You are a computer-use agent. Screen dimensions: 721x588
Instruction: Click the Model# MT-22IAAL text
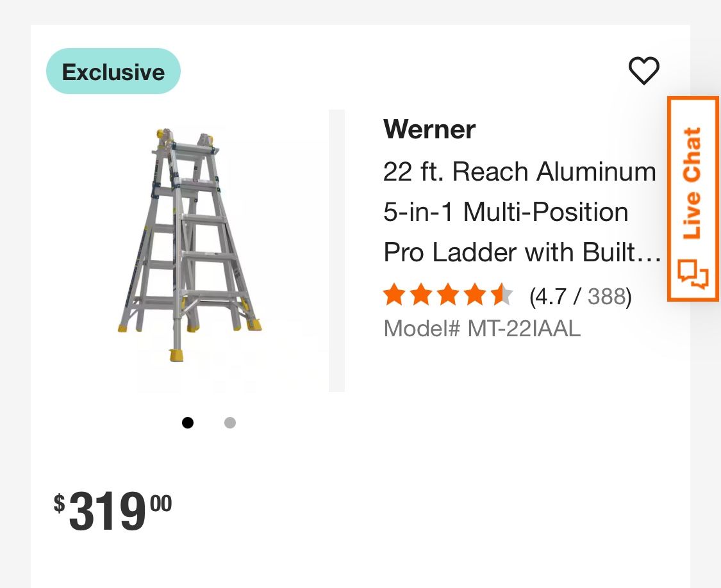point(482,329)
